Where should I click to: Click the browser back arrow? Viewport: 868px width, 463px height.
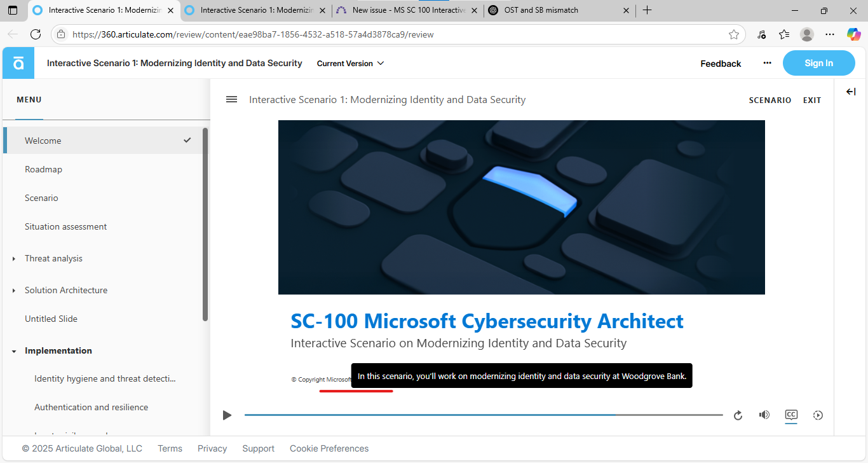[13, 34]
